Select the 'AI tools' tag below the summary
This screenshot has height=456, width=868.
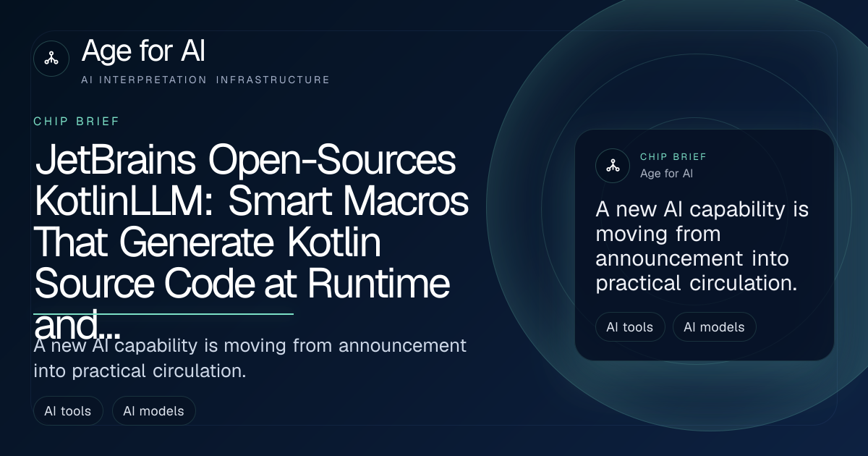[68, 411]
